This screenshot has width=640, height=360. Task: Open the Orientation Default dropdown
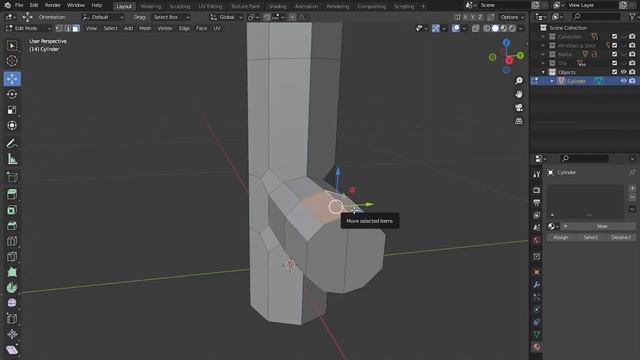pyautogui.click(x=103, y=17)
